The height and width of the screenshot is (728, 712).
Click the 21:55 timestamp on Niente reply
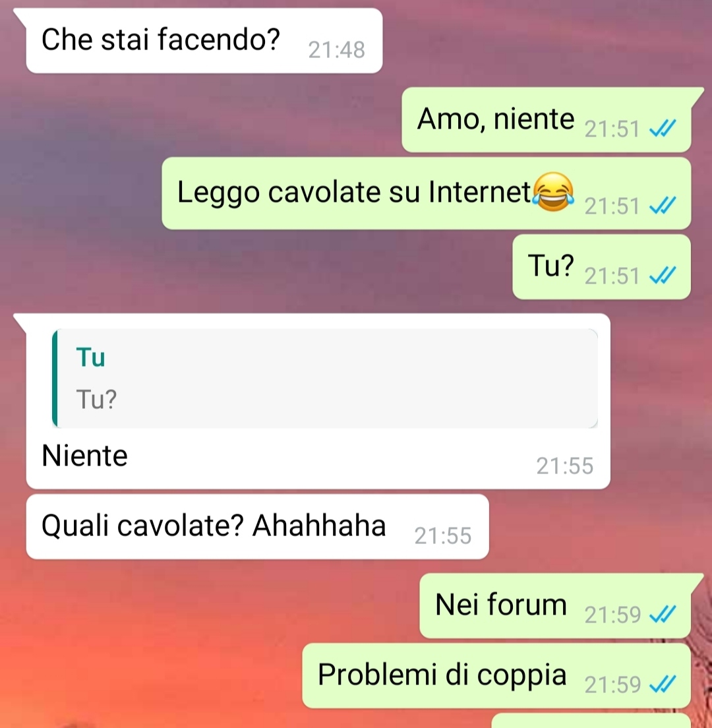point(565,466)
